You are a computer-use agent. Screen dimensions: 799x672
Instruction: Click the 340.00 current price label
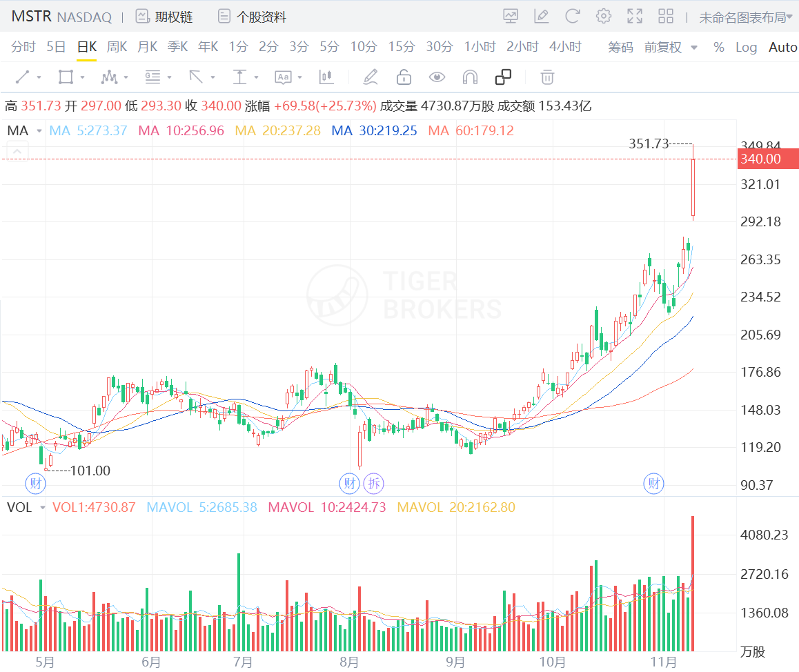tap(767, 159)
